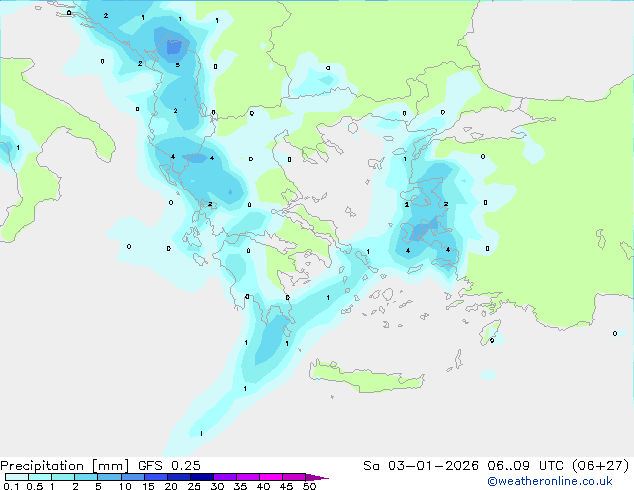Click the '5' value on the map

[178, 65]
